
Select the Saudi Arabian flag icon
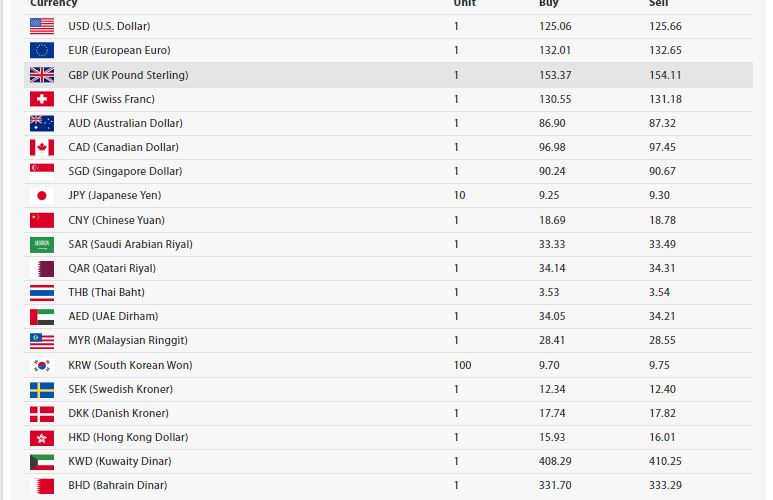(41, 244)
